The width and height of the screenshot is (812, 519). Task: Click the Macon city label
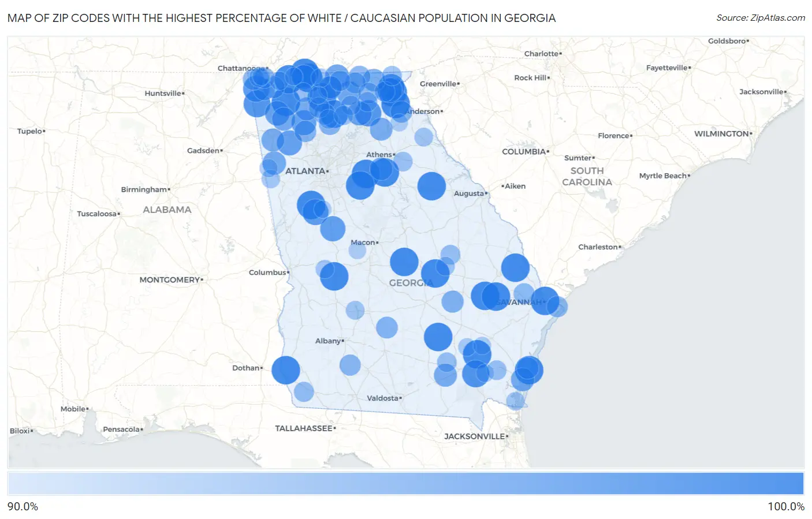(363, 242)
